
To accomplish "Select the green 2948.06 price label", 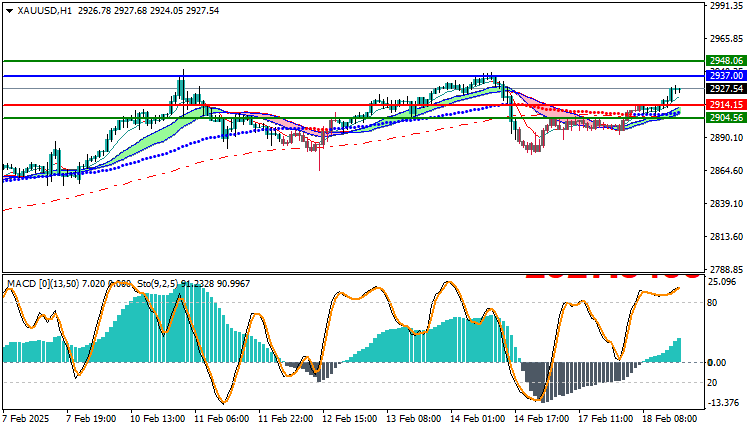I will (x=726, y=61).
